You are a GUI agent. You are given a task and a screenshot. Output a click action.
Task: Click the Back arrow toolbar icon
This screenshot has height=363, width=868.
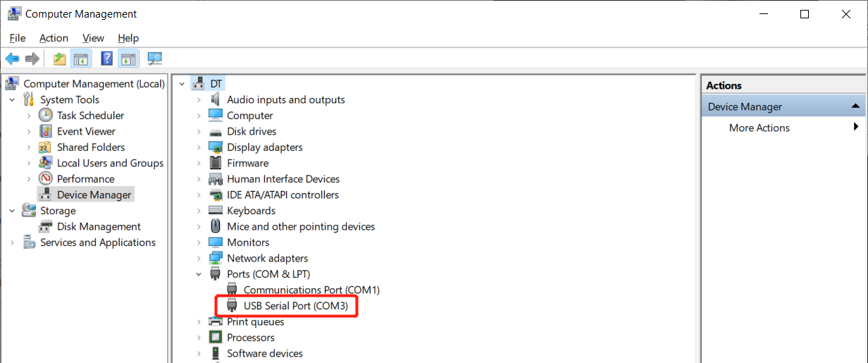pos(12,59)
